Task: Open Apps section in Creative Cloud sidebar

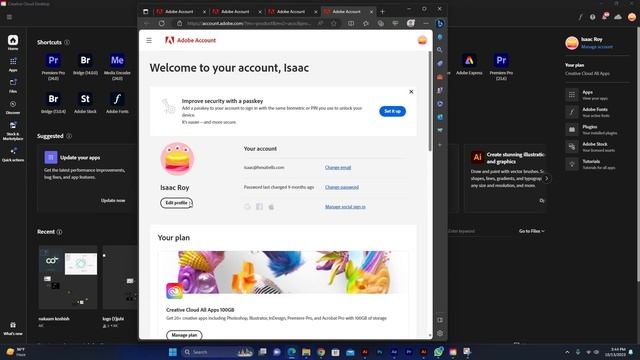Action: click(x=13, y=64)
